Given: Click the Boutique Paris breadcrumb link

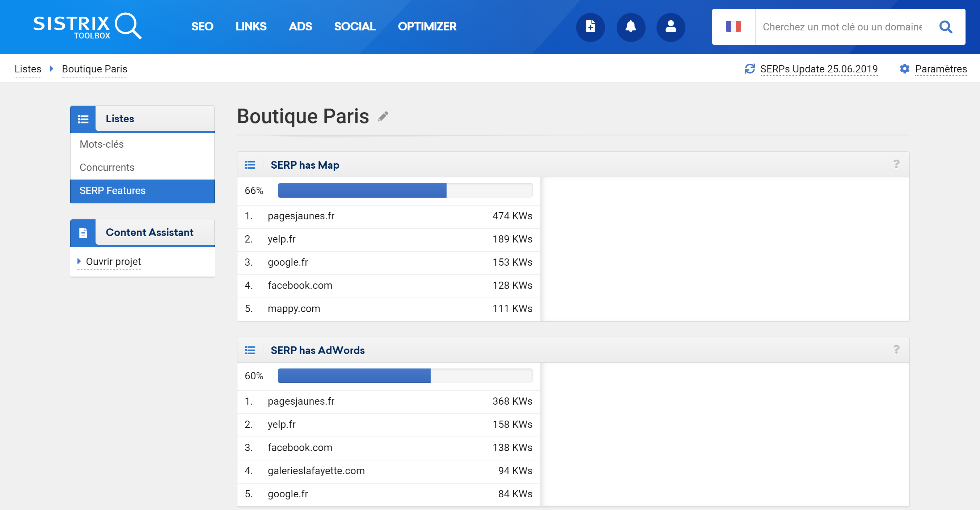Looking at the screenshot, I should click(x=94, y=69).
